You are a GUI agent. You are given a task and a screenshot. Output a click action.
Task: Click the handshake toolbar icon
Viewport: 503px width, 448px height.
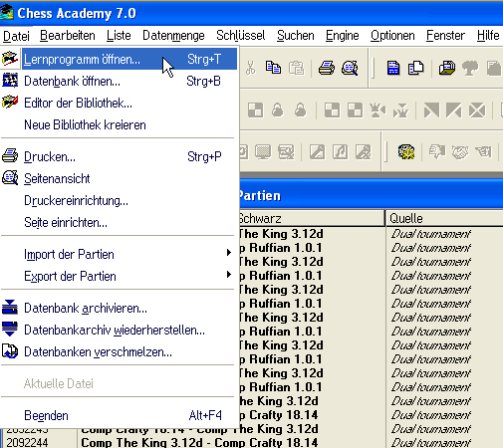(460, 152)
